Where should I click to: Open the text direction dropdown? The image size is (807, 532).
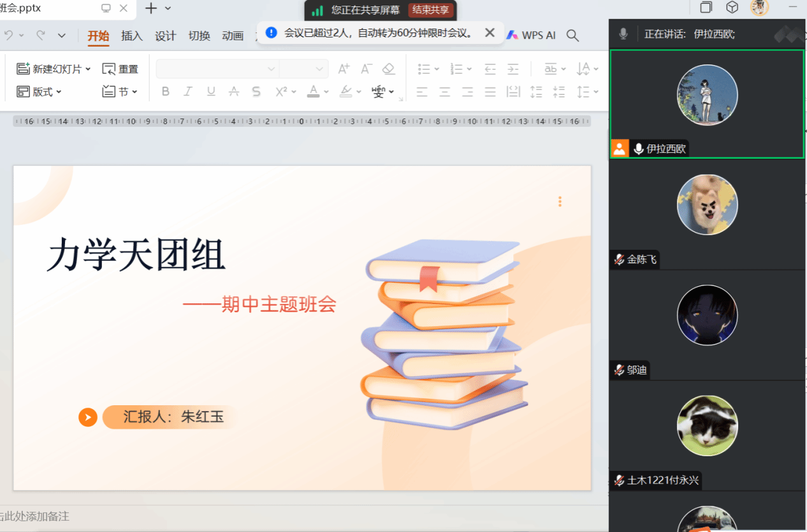coord(596,69)
